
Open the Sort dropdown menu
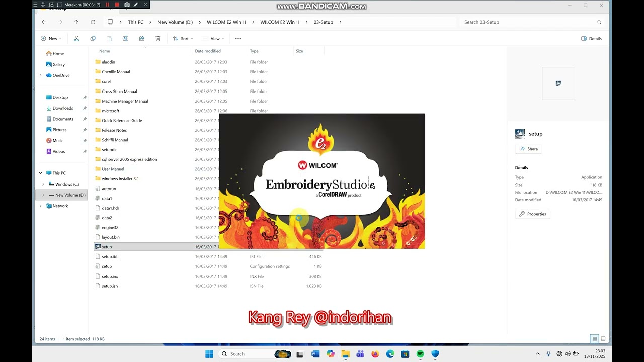tap(183, 39)
